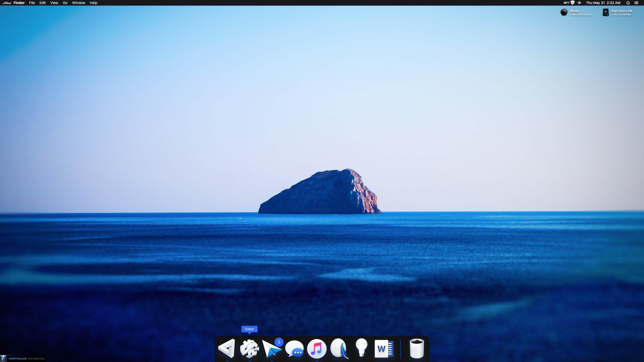Screen dimensions: 644x362
Task: Open Spotlight search in menu bar
Action: pyautogui.click(x=628, y=3)
